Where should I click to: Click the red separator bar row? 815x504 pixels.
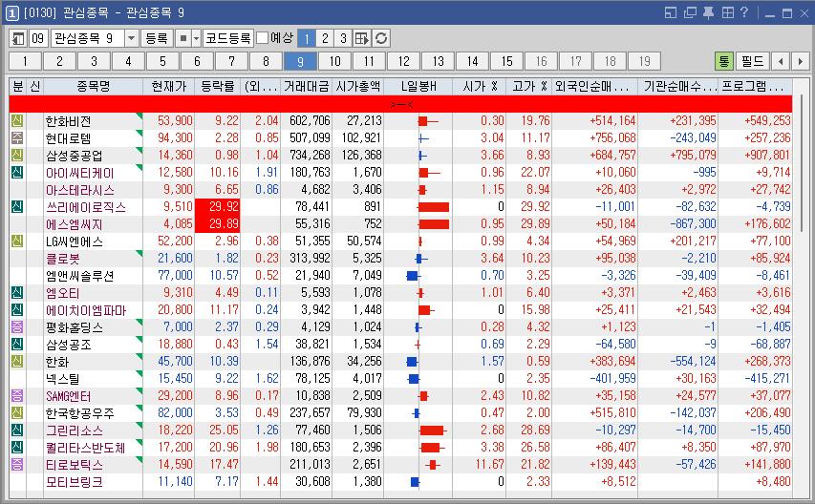tap(400, 104)
